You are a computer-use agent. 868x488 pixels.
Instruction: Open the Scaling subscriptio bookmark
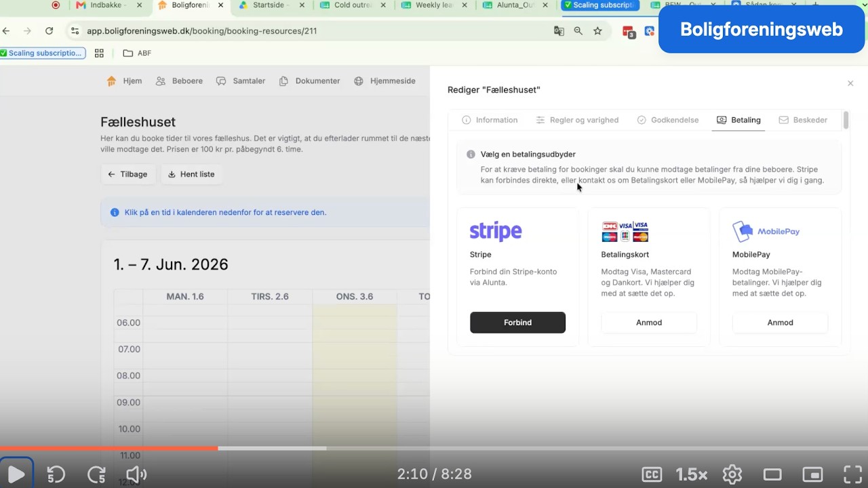(x=43, y=53)
